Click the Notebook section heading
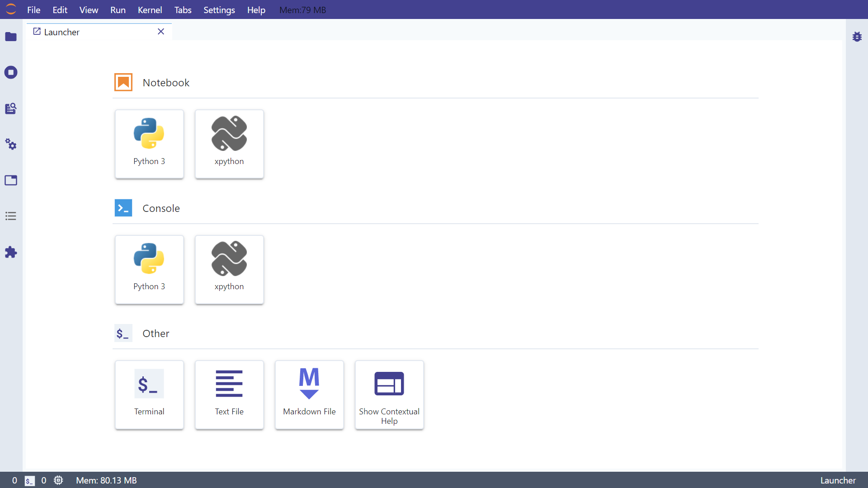 (x=166, y=83)
